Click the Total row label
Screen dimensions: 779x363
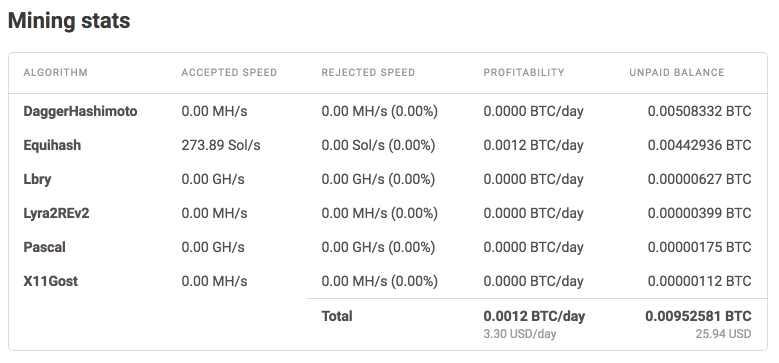click(337, 316)
